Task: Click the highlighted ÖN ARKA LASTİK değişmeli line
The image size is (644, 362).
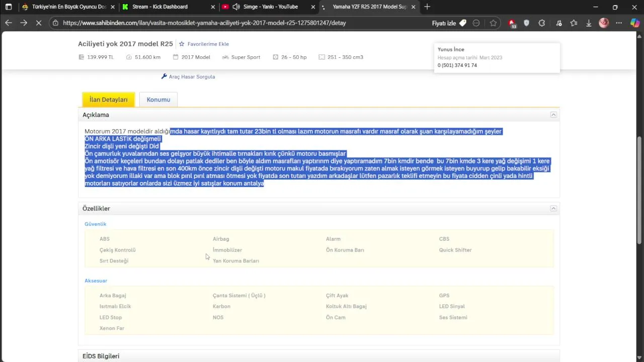Action: (123, 139)
